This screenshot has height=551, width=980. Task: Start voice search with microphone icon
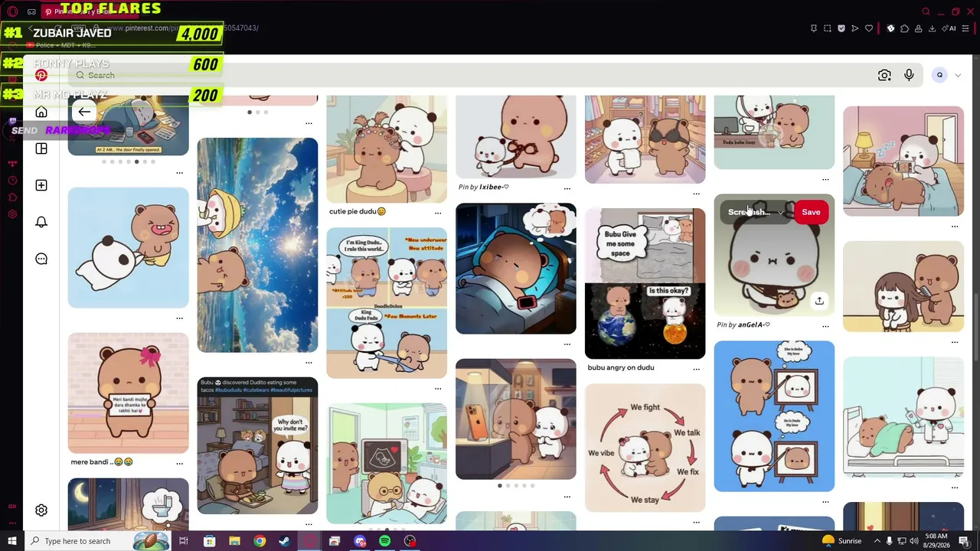(x=909, y=75)
